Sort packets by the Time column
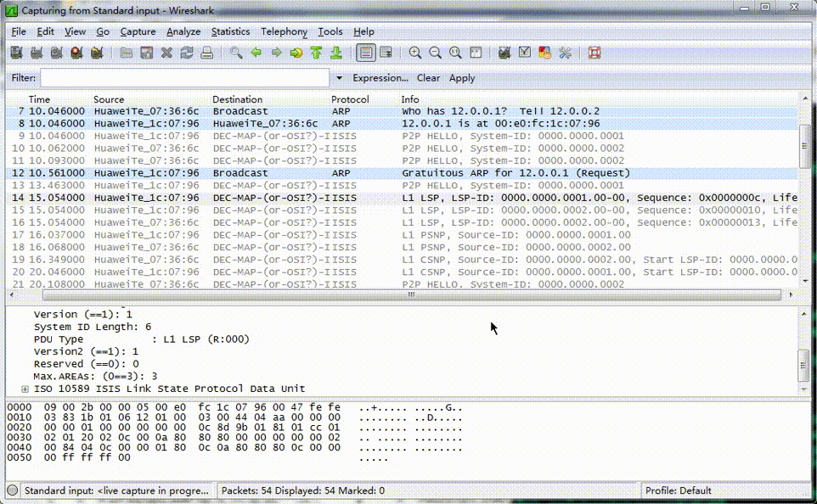The image size is (817, 504). point(40,99)
